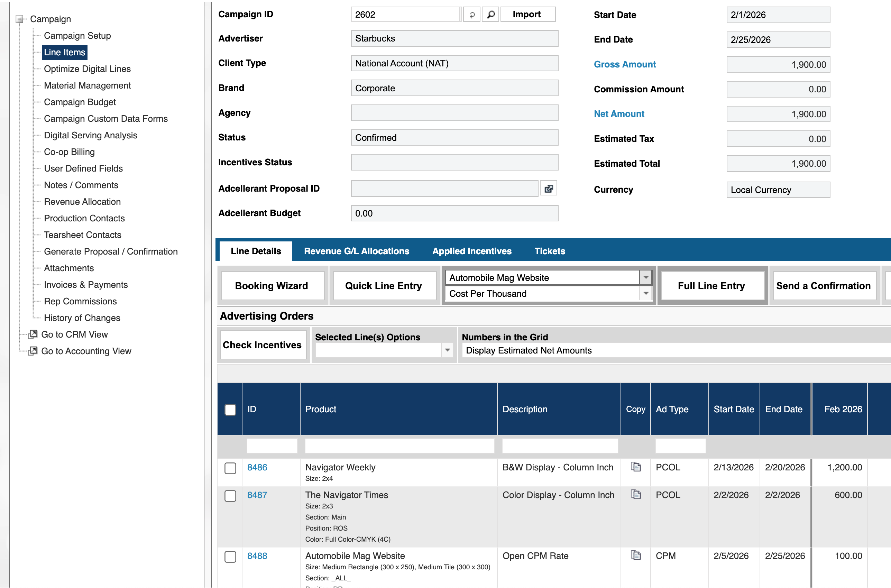Viewport: 891px width, 588px height.
Task: Check the box for line 8488
Action: click(230, 557)
